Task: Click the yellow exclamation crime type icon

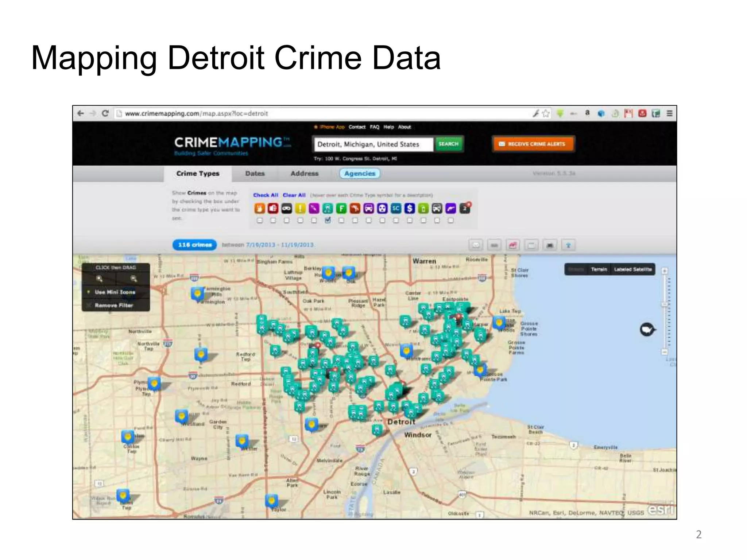Action: 300,208
